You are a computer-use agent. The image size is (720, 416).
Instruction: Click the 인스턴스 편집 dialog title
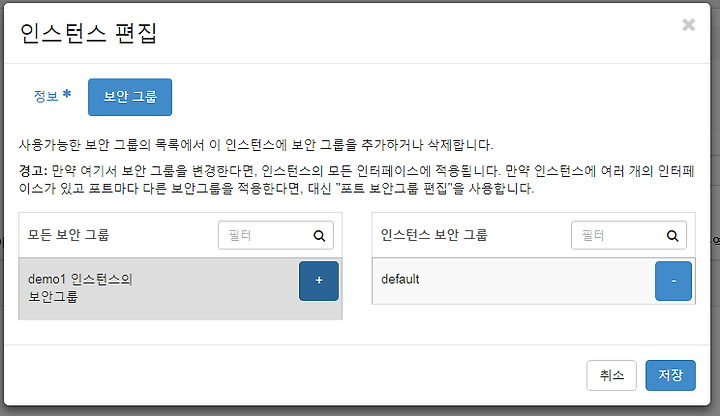point(89,33)
